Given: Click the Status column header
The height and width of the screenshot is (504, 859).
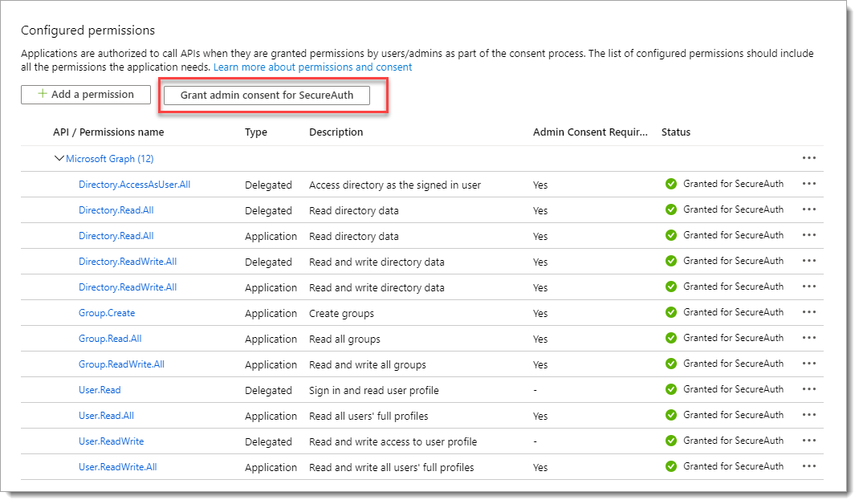Looking at the screenshot, I should tap(675, 132).
